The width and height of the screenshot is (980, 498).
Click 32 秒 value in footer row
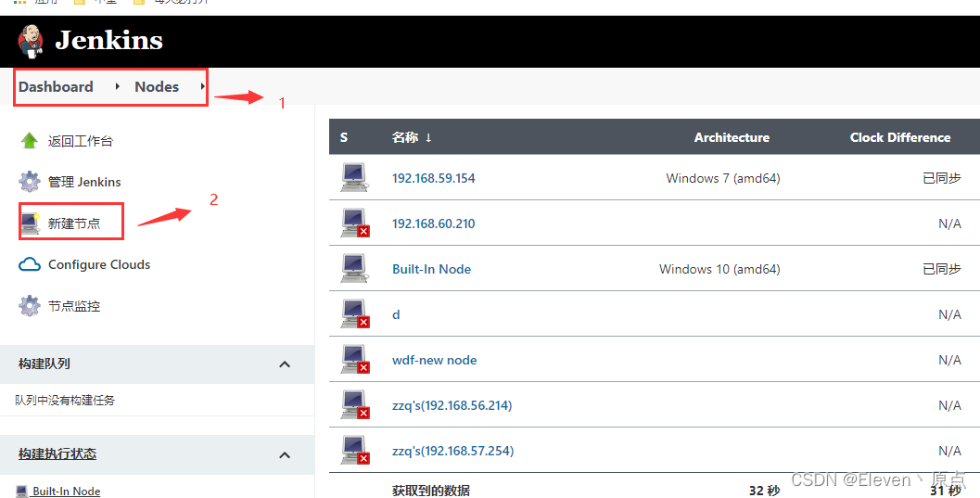764,492
